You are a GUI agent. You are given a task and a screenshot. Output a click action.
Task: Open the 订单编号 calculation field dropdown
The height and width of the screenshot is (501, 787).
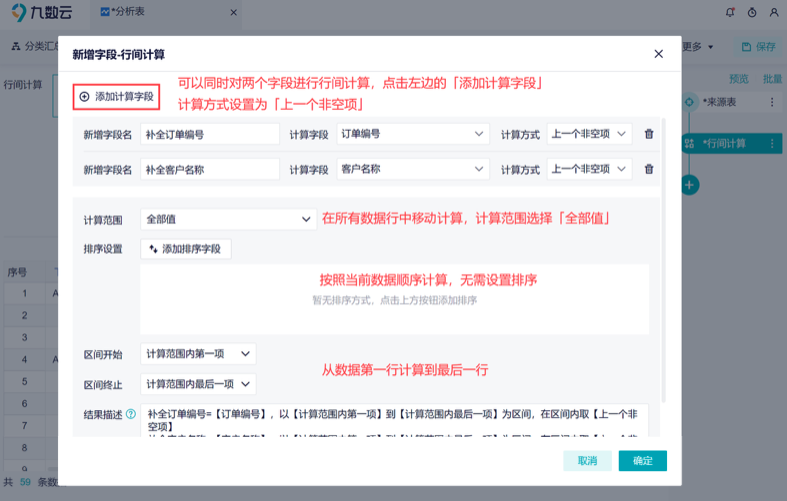point(413,134)
